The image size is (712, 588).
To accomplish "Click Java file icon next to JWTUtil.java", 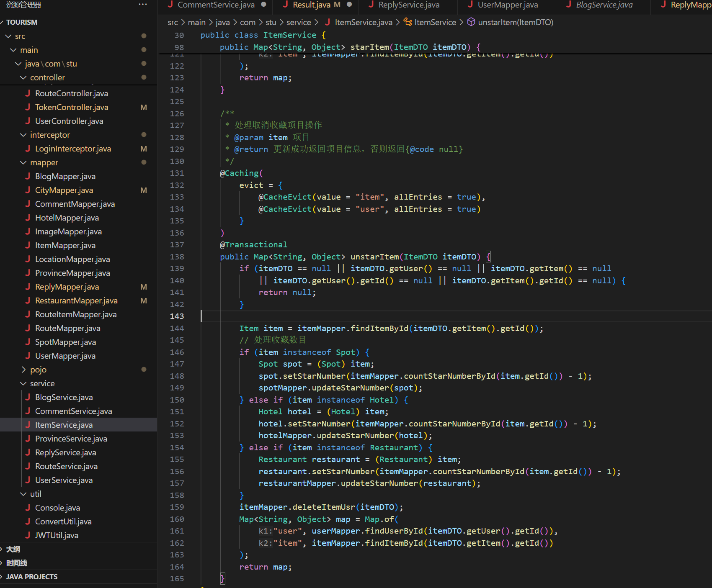I will click(28, 535).
